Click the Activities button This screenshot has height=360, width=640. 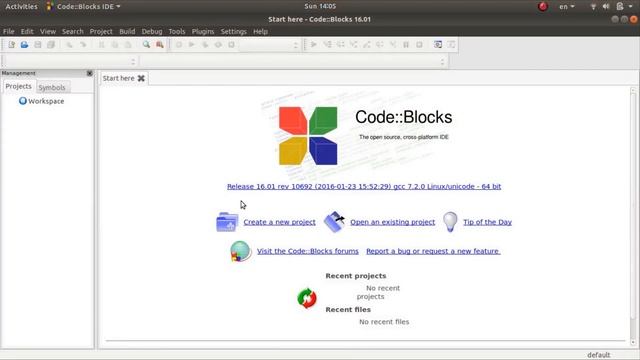pyautogui.click(x=21, y=6)
